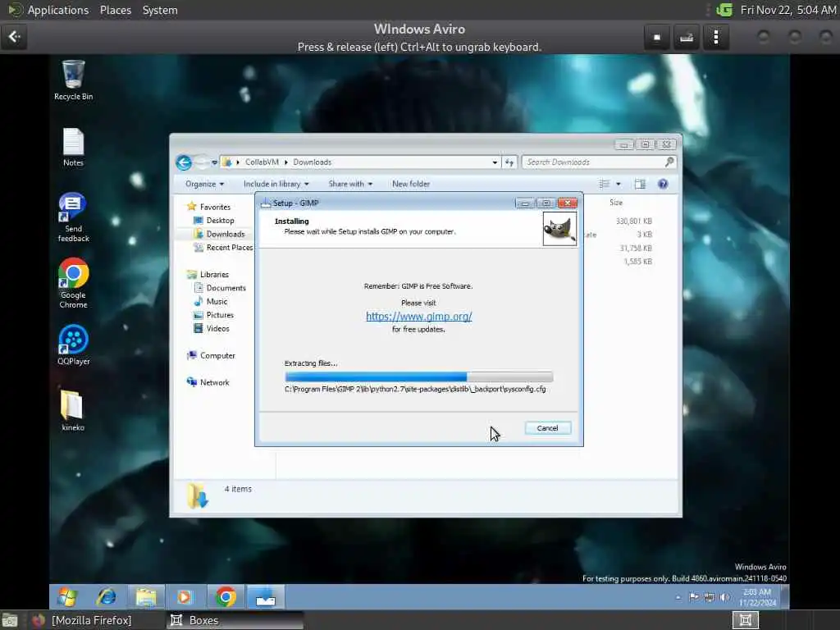Open Share with dropdown

pyautogui.click(x=350, y=184)
